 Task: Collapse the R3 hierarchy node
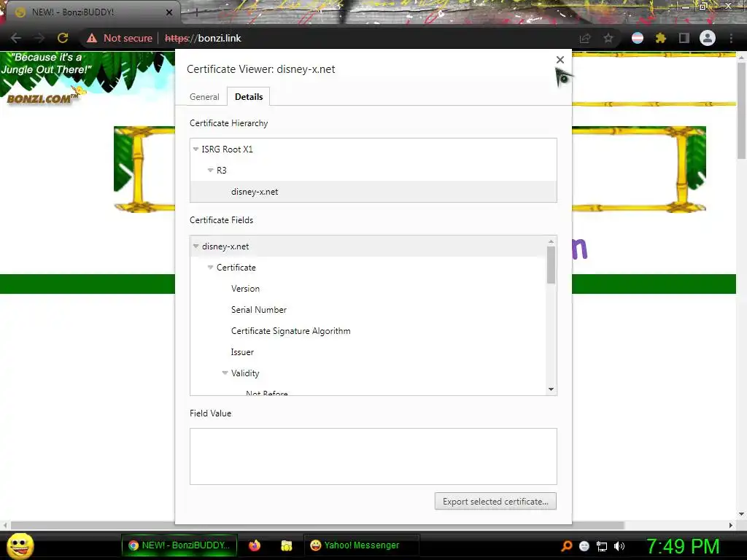[x=211, y=170]
